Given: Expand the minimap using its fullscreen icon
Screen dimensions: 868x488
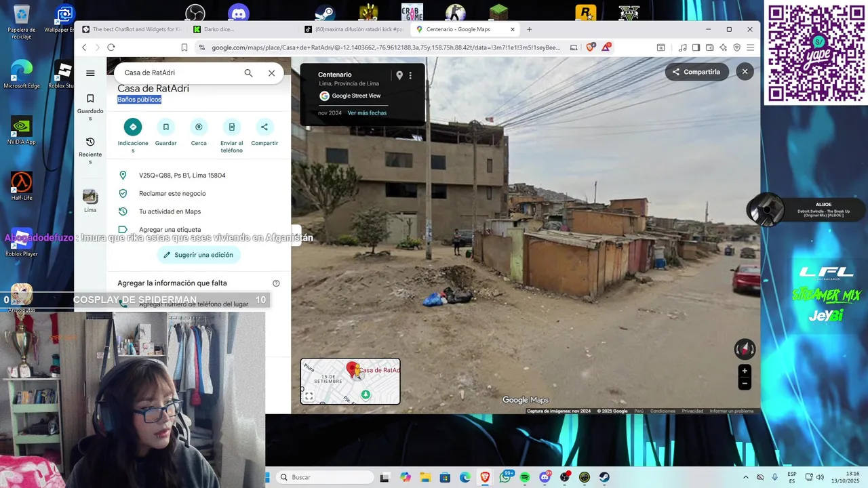Looking at the screenshot, I should point(309,396).
